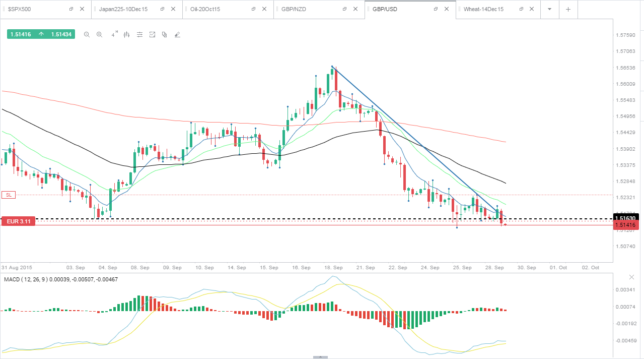Click the 0.00341 MACD axis value
This screenshot has height=359, width=644.
(x=625, y=290)
